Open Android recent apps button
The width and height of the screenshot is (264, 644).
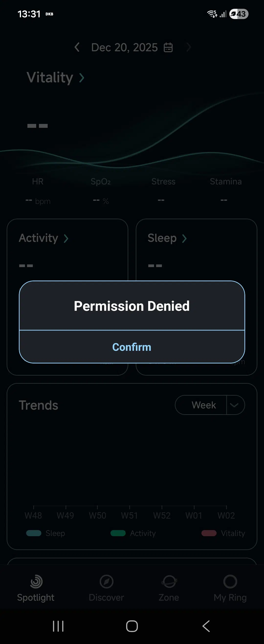pos(58,626)
